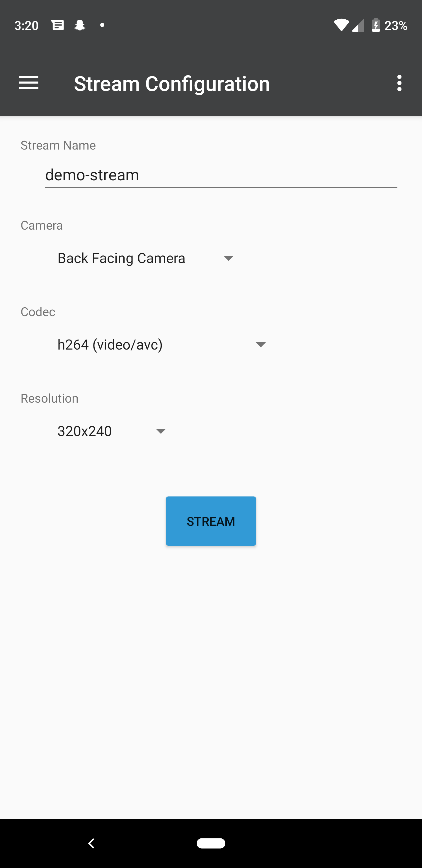Tap the home pill button
Screen dimensions: 422x868
(x=211, y=843)
